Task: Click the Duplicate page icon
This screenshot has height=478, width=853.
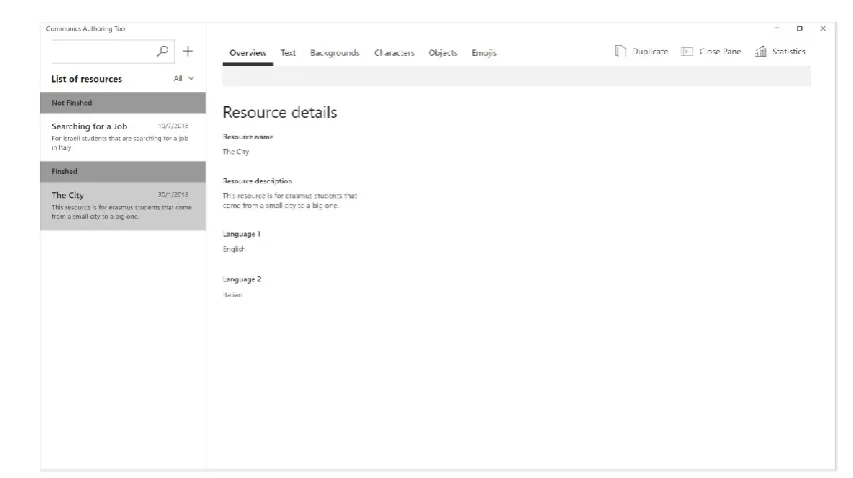Action: tap(620, 51)
